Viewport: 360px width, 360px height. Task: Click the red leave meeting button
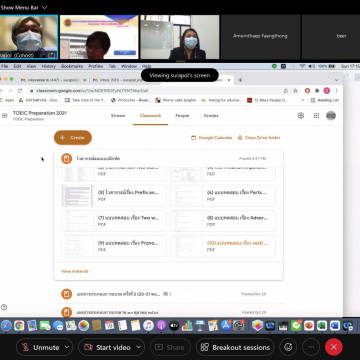(334, 347)
